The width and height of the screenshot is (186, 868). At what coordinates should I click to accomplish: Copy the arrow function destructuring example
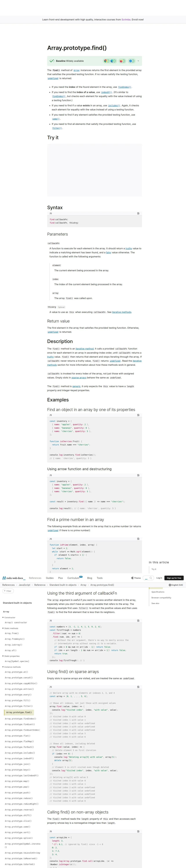pos(138,475)
